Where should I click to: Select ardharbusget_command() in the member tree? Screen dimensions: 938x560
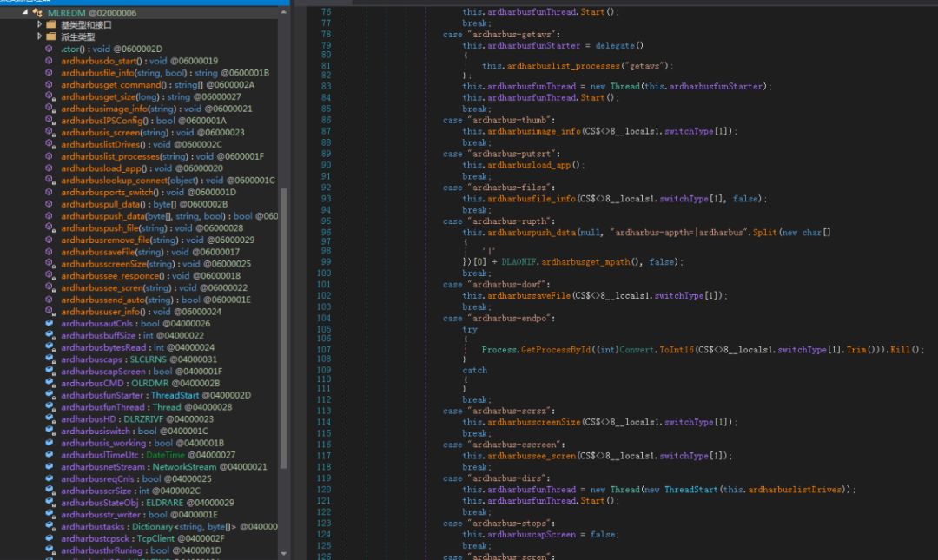coord(113,85)
